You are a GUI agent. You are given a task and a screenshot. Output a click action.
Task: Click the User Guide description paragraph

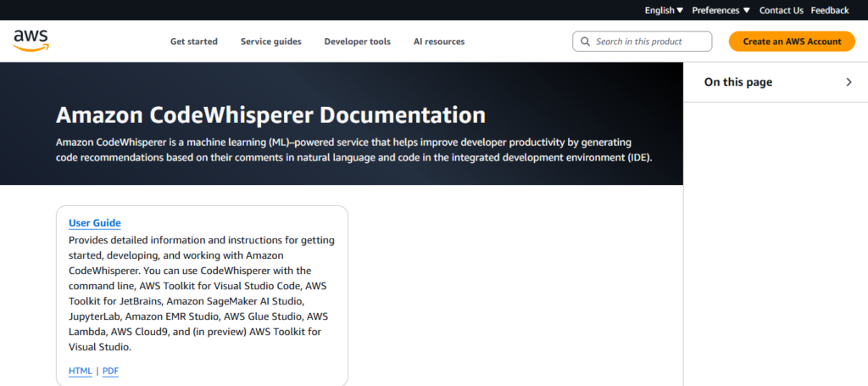[x=202, y=294]
